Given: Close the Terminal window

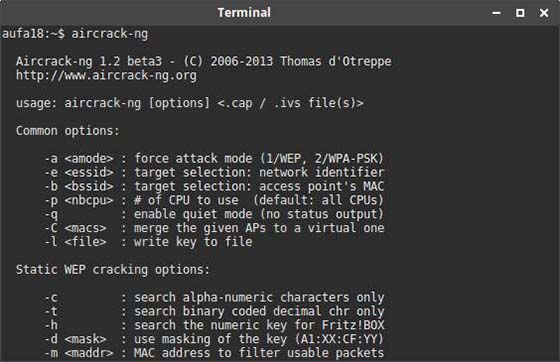Looking at the screenshot, I should tap(544, 13).
